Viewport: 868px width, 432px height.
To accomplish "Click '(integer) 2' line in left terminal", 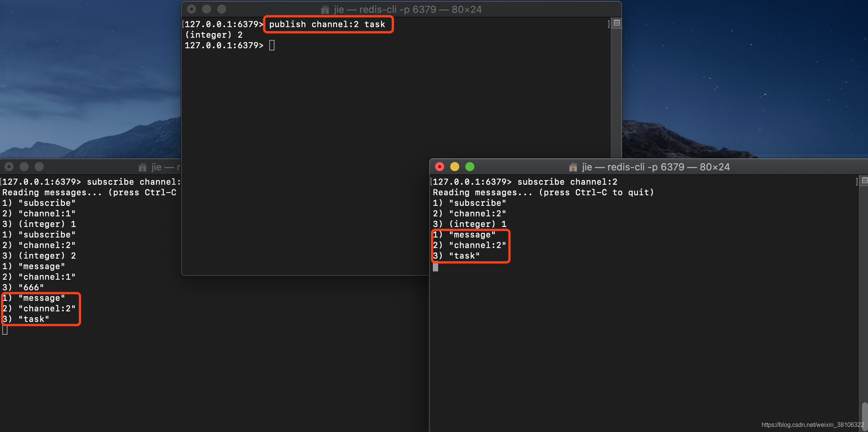I will pyautogui.click(x=39, y=256).
